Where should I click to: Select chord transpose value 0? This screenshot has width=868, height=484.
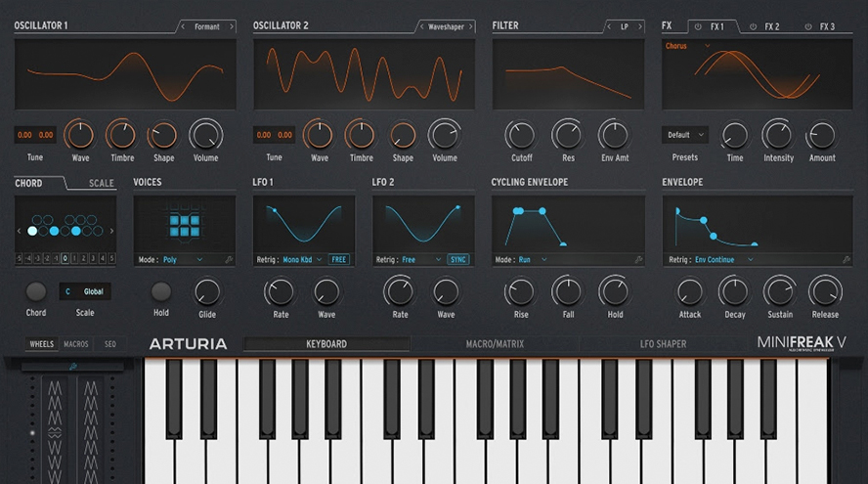click(65, 258)
